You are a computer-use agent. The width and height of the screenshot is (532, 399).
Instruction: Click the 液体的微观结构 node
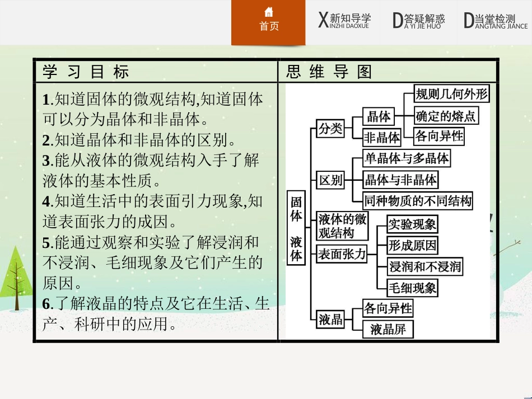pos(342,226)
